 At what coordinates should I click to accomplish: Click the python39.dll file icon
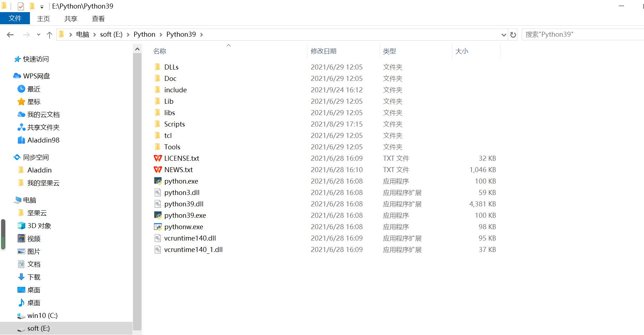[158, 204]
